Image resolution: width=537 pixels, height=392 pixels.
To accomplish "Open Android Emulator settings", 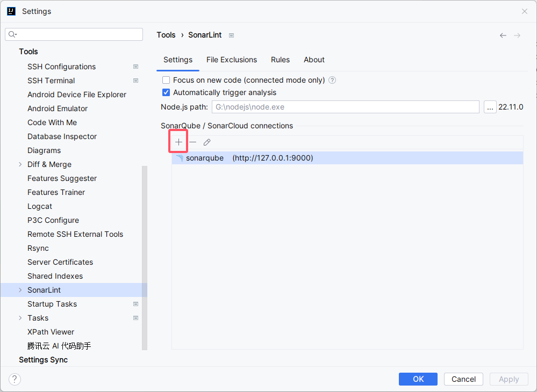I will click(x=58, y=109).
